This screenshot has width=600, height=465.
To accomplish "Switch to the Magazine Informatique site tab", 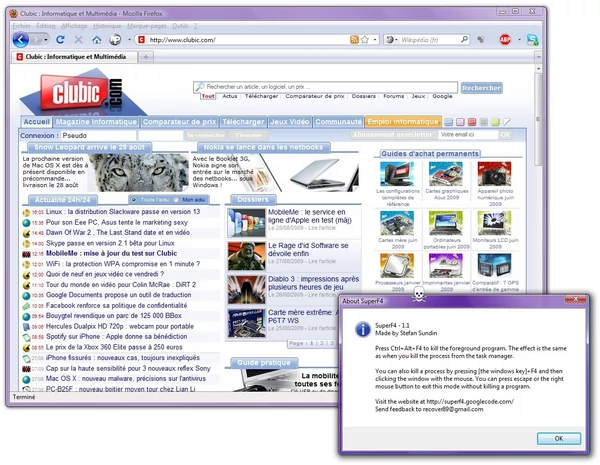I will [96, 122].
